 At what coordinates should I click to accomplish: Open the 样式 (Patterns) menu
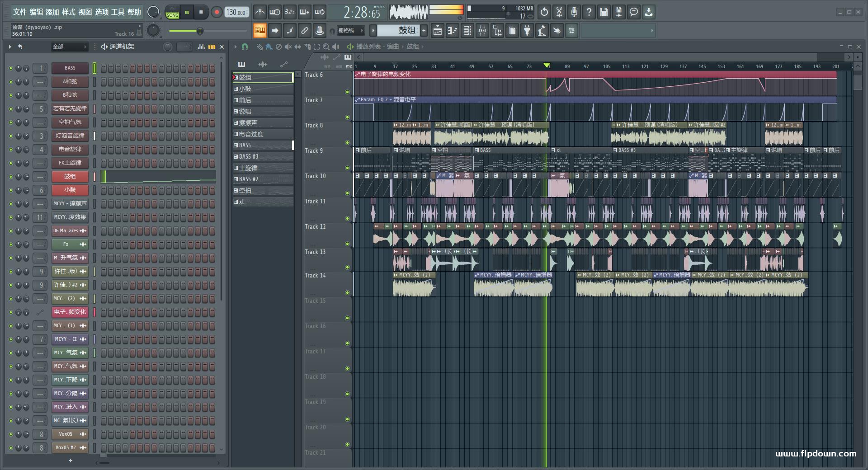click(x=69, y=12)
